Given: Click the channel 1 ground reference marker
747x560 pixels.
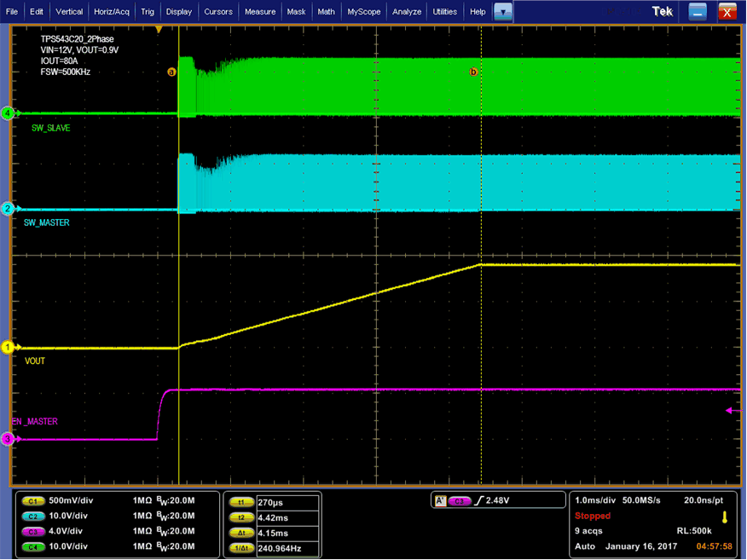Looking at the screenshot, I should coord(9,347).
